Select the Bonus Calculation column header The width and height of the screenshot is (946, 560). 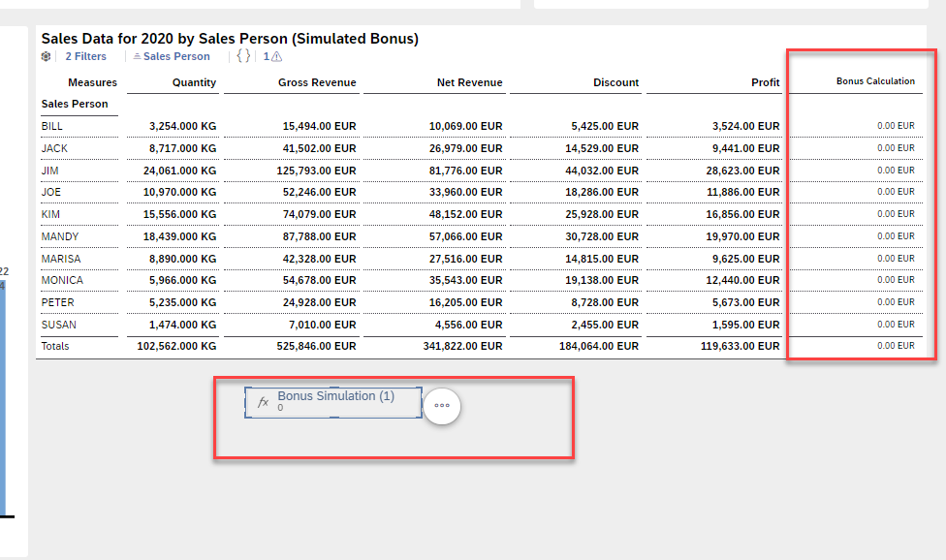[874, 81]
